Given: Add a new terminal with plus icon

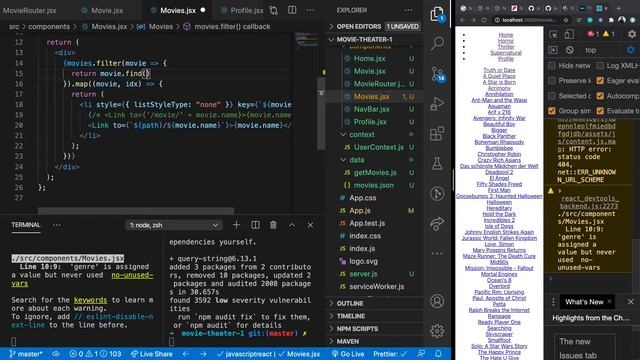Looking at the screenshot, I should click(x=236, y=225).
